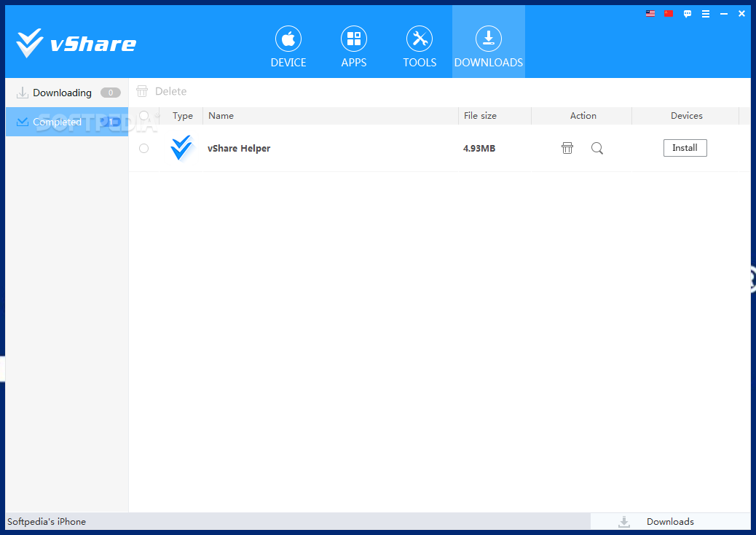Click the 4.93MB file size cell

(x=479, y=148)
